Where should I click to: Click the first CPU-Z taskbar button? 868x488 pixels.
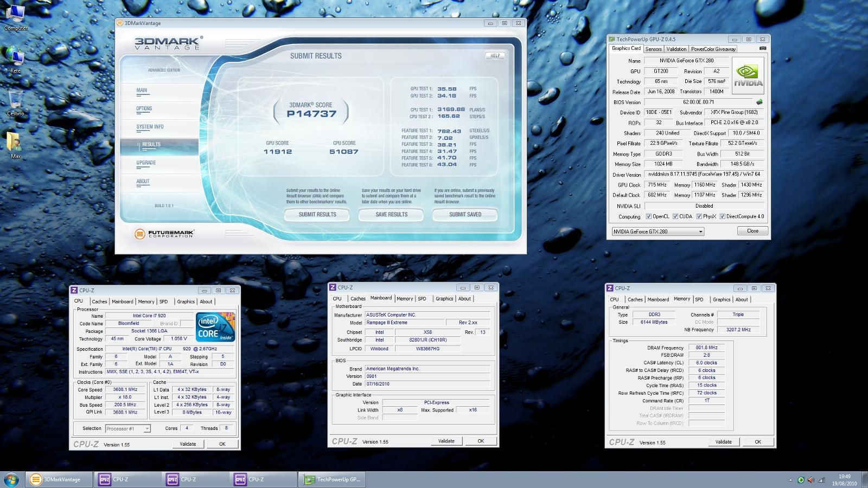(127, 479)
